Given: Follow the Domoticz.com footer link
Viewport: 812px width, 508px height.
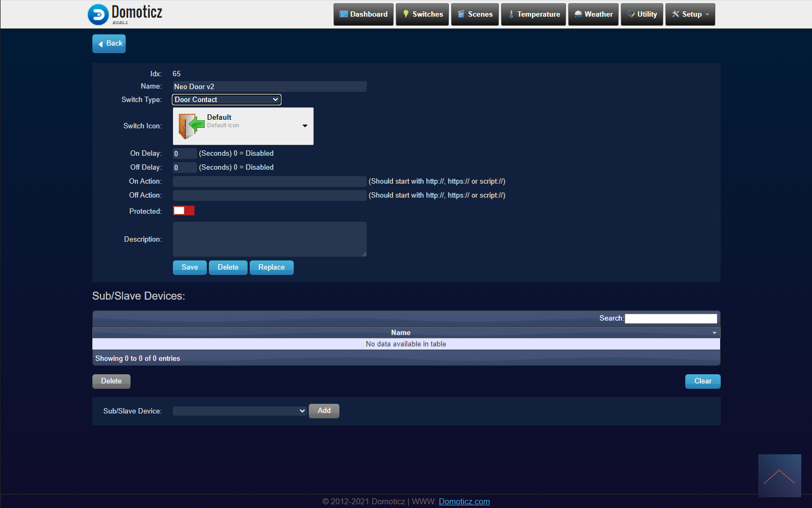Looking at the screenshot, I should pos(464,502).
